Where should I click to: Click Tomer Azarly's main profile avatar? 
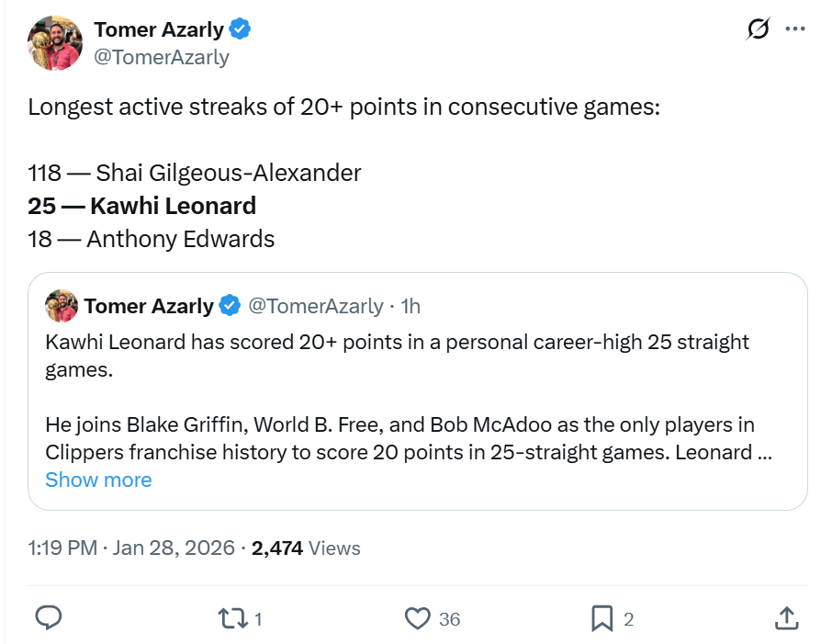(x=55, y=42)
